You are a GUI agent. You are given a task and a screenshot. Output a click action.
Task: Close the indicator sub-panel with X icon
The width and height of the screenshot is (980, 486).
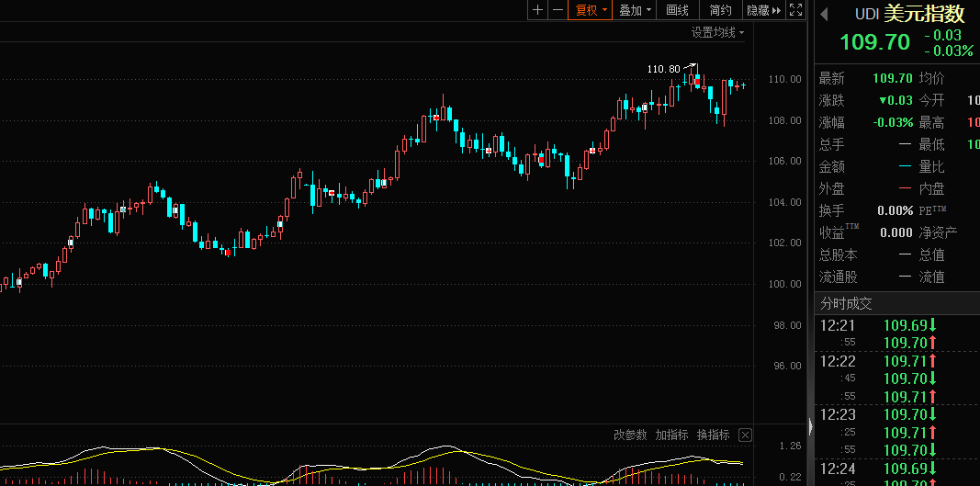coord(745,435)
